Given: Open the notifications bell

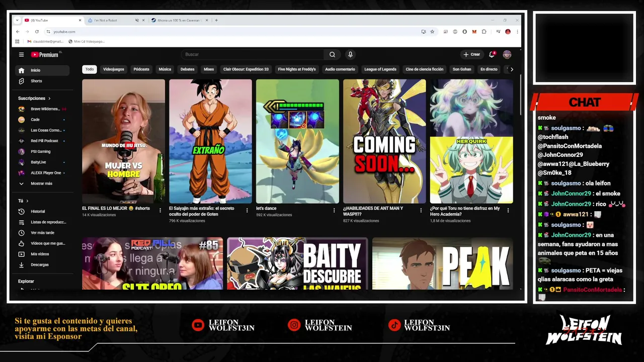Looking at the screenshot, I should click(492, 54).
